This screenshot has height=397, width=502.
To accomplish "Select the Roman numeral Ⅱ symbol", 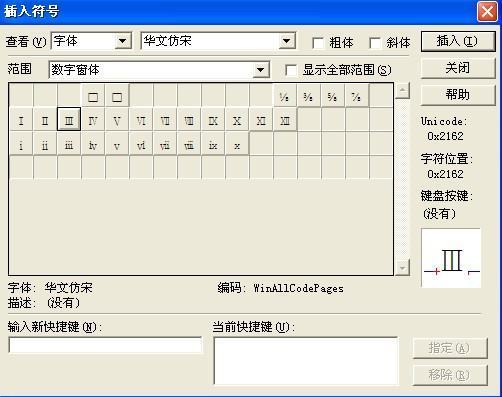I will pos(45,119).
